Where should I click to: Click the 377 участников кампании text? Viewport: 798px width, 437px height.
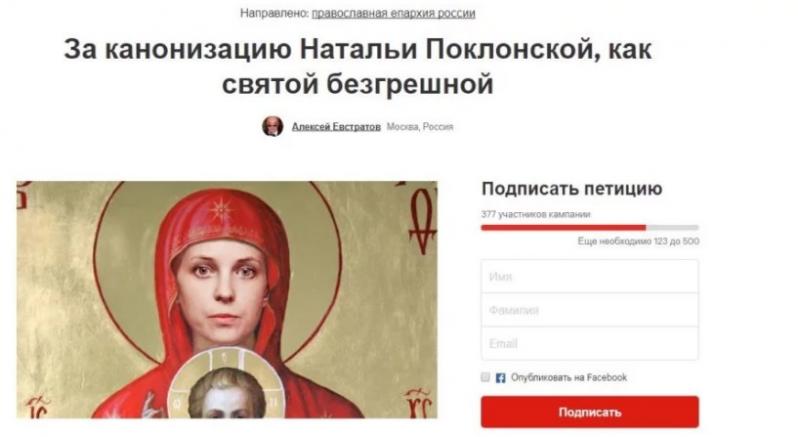click(536, 214)
